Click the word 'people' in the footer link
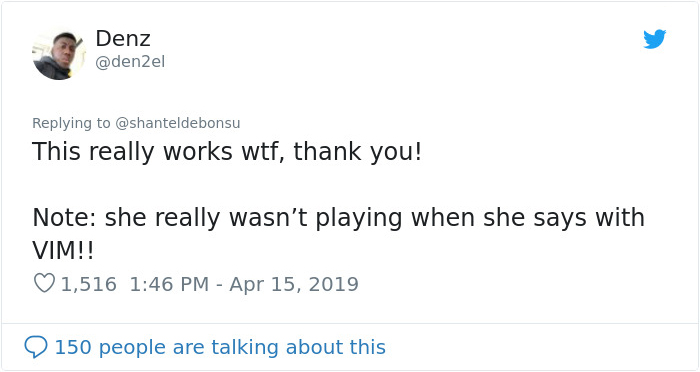Screen dimensions: 700x372 pos(132,348)
